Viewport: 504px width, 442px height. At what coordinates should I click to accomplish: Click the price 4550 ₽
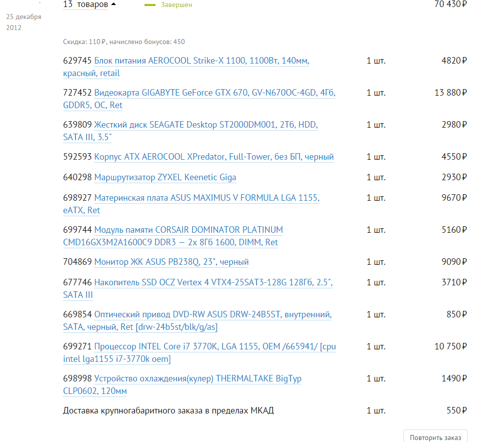(x=454, y=157)
